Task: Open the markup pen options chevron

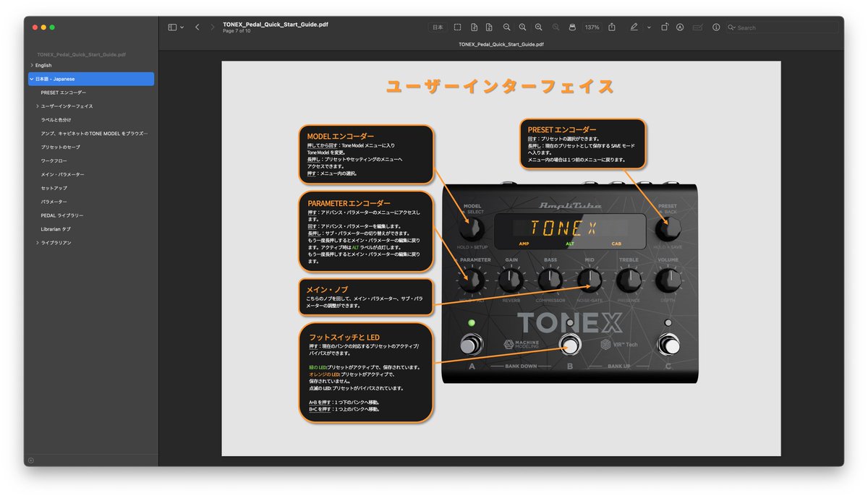Action: click(649, 27)
